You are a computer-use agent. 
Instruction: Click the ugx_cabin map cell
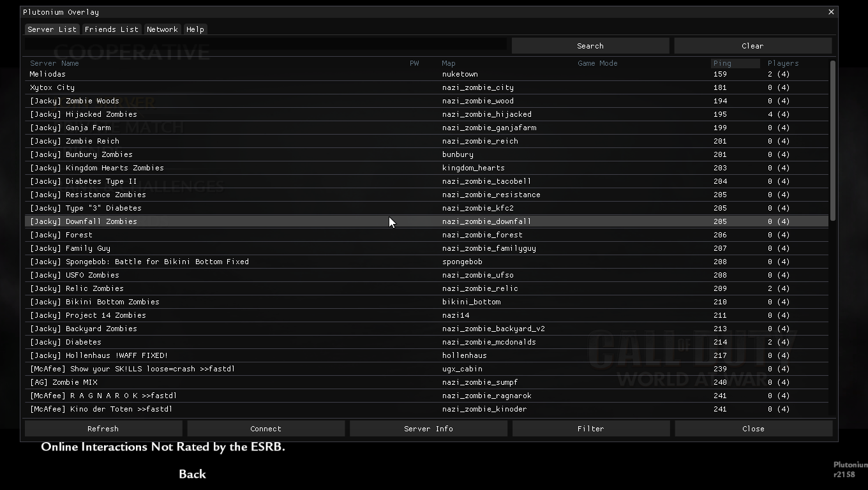[x=462, y=369]
